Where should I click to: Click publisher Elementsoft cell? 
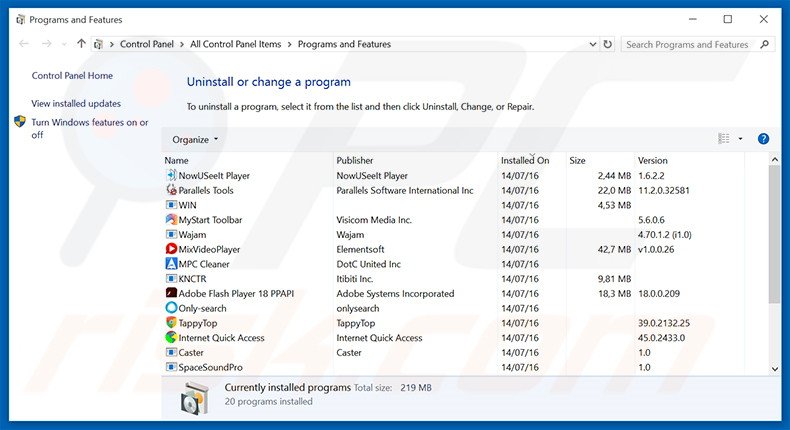[360, 249]
